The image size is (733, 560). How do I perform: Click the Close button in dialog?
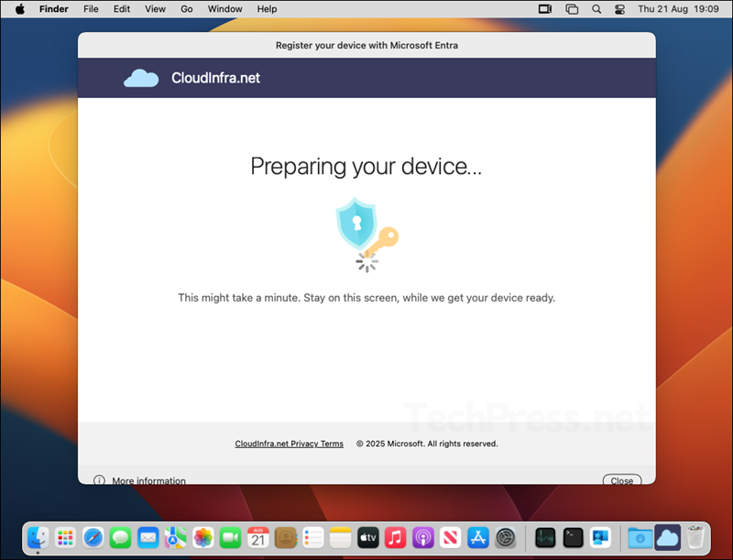click(622, 480)
